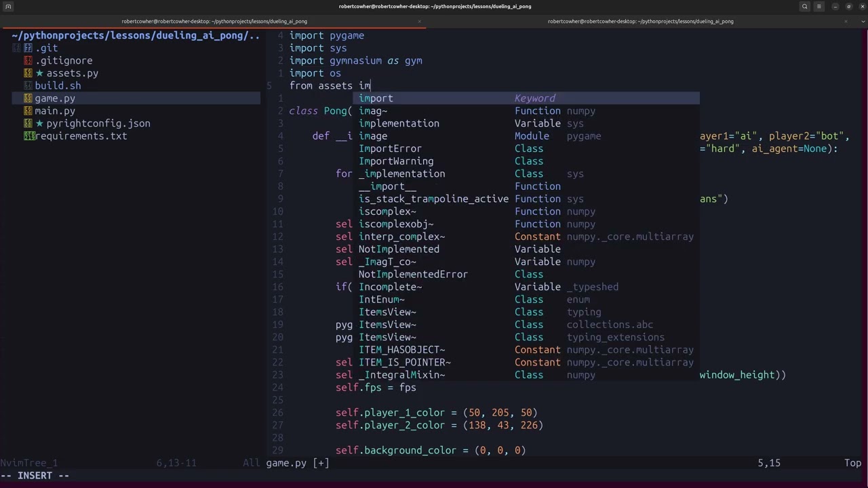Choose the 'Incomplete~' _typeshed completion
The height and width of the screenshot is (488, 868).
tap(526, 286)
